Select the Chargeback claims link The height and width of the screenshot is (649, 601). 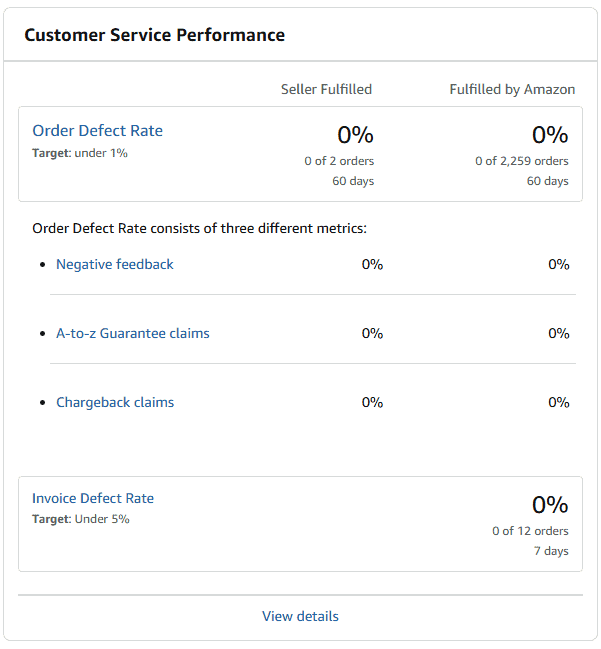(x=115, y=402)
